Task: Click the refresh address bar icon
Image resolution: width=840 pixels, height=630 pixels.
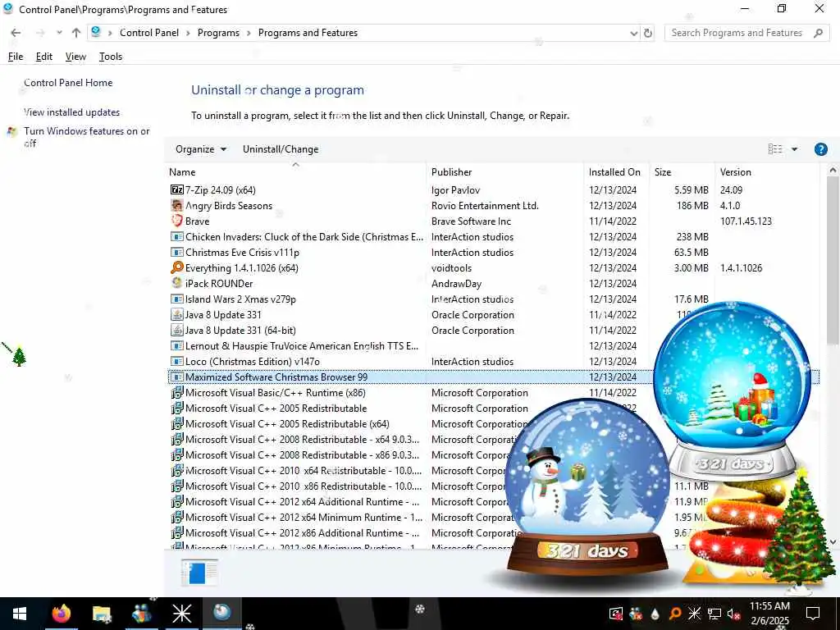Action: click(x=648, y=33)
